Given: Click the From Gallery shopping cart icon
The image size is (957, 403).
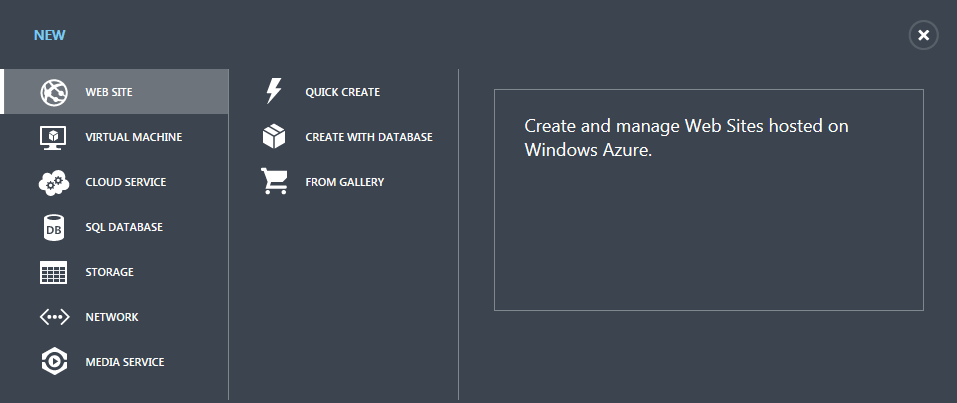Looking at the screenshot, I should [x=274, y=181].
